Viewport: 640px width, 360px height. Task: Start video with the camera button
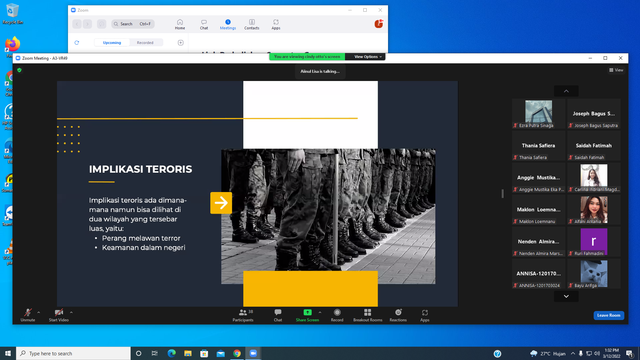pos(59,315)
